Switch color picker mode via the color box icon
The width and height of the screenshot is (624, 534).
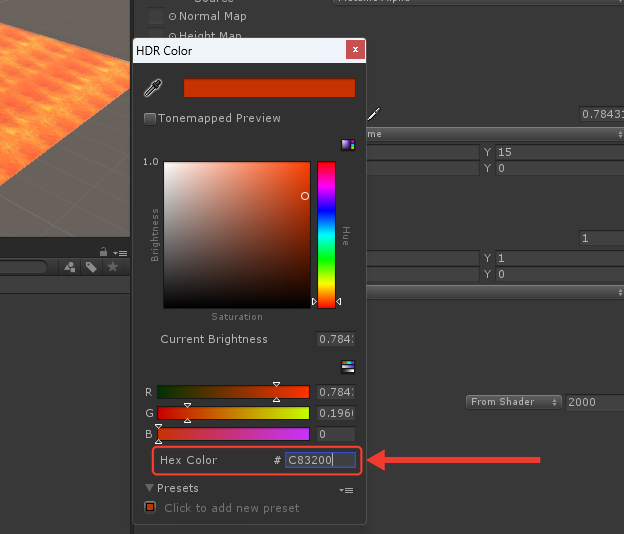(348, 144)
